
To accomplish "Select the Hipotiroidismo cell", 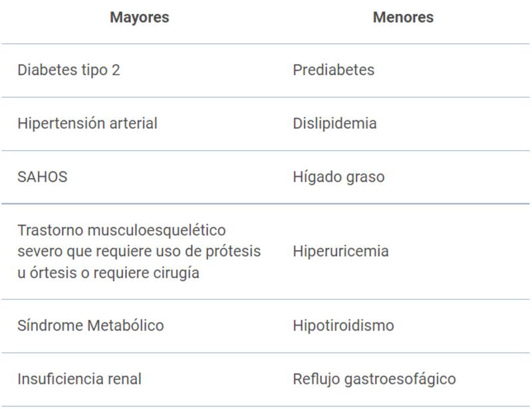I will pos(343,326).
